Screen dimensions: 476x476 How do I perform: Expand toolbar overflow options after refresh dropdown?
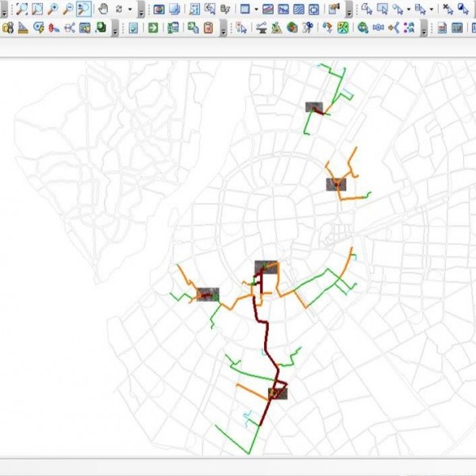141,11
